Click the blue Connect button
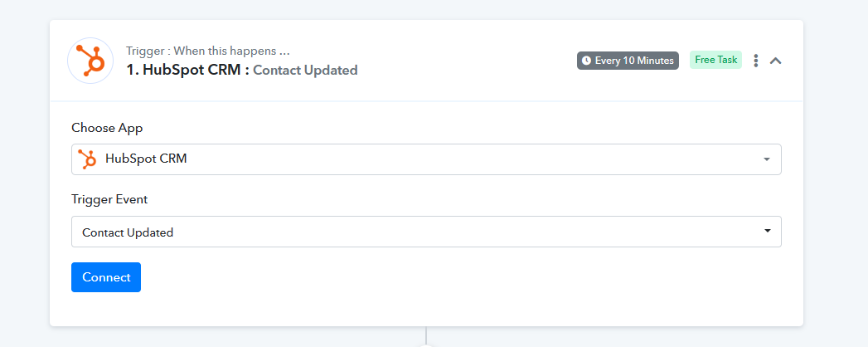The width and height of the screenshot is (868, 347). (x=106, y=277)
